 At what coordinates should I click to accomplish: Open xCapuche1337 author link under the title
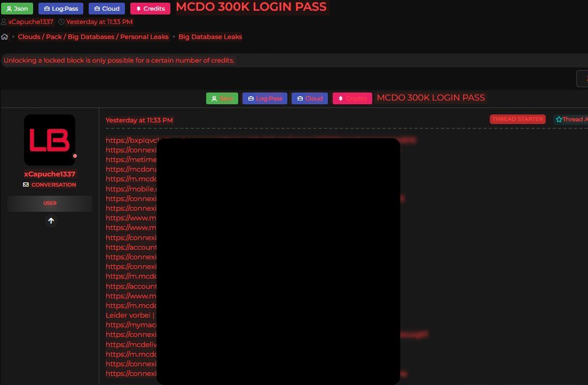(x=31, y=22)
